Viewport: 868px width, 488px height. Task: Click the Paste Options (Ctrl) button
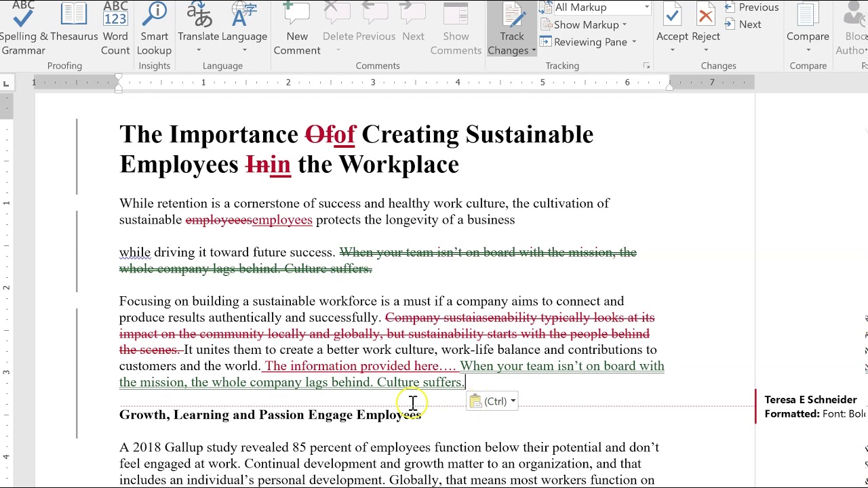pos(492,401)
